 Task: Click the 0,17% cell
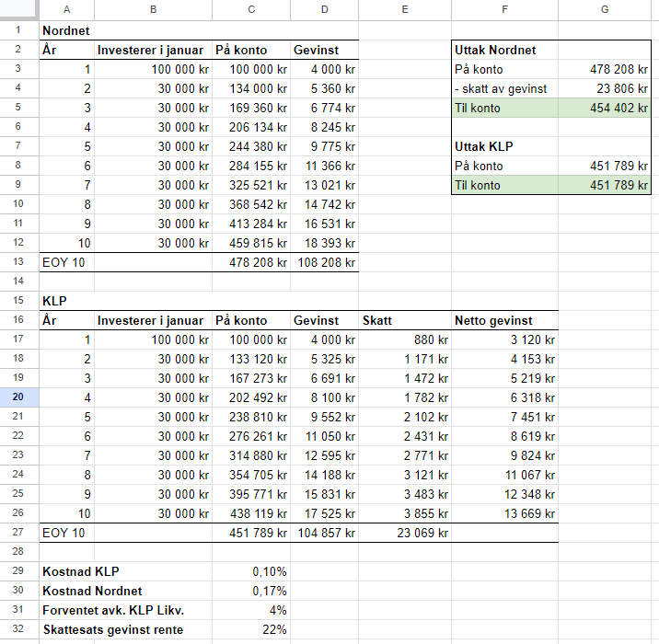(251, 591)
